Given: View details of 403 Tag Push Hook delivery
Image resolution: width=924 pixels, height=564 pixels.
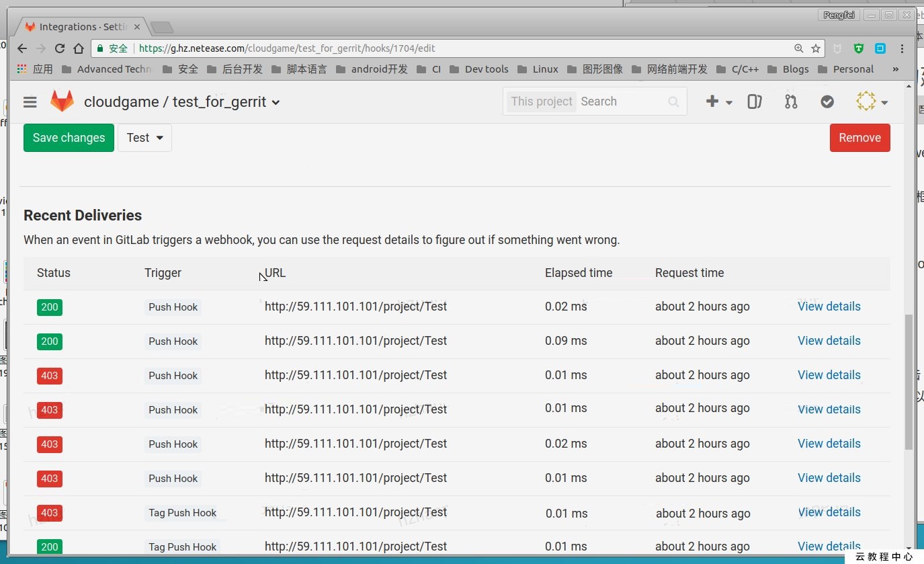Looking at the screenshot, I should 829,512.
